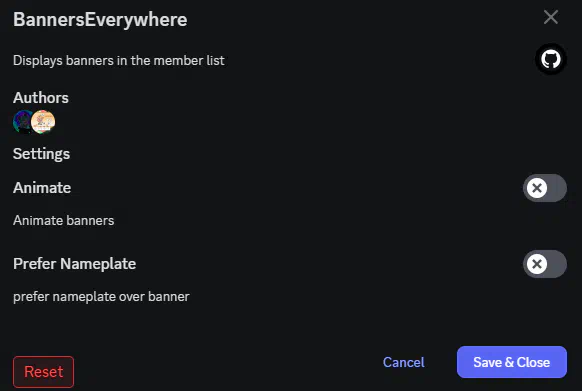Viewport: 582px width, 391px height.
Task: Reset the plugin settings to defaults
Action: (x=43, y=372)
